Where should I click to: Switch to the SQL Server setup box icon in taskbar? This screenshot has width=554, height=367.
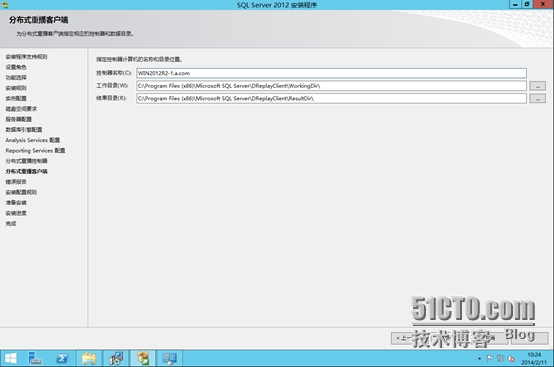coord(143,358)
